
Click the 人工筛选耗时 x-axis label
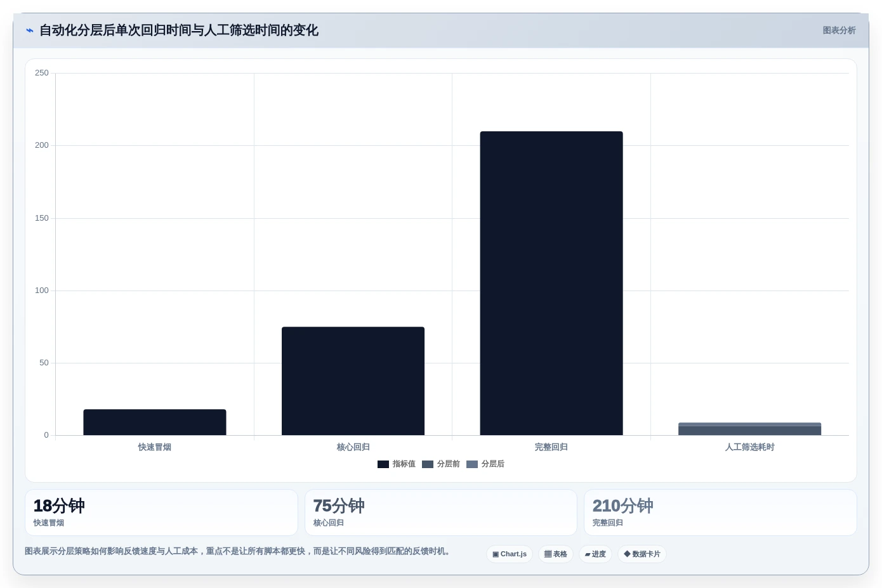click(749, 447)
